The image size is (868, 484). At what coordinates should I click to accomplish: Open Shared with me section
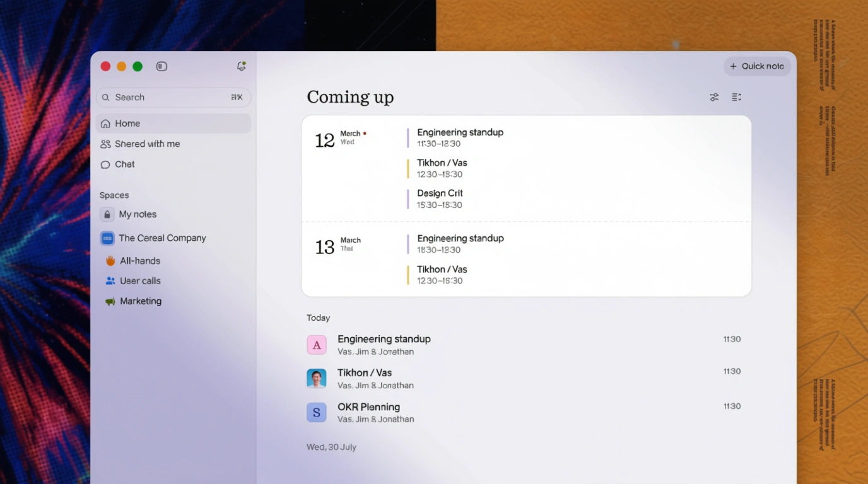click(x=147, y=144)
